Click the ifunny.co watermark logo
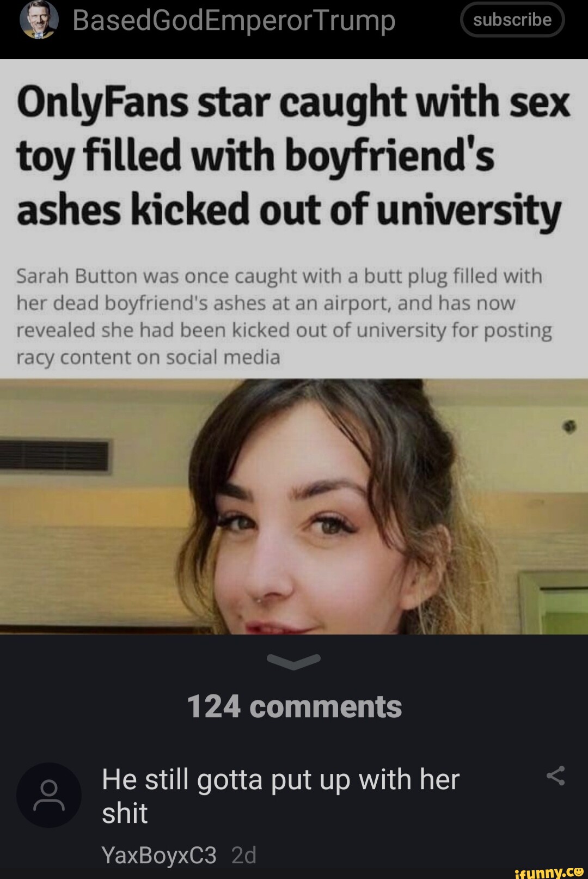The height and width of the screenshot is (879, 588). (x=549, y=872)
